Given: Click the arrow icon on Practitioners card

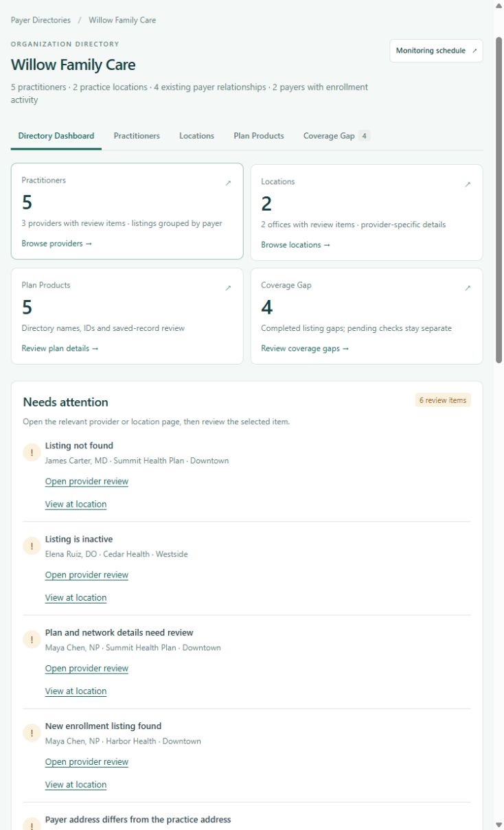Looking at the screenshot, I should [228, 183].
